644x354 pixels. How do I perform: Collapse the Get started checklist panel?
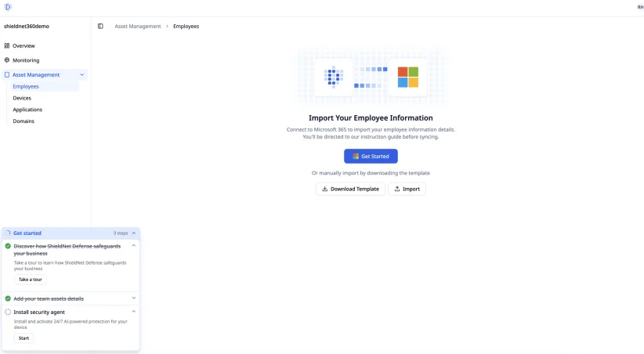[134, 233]
